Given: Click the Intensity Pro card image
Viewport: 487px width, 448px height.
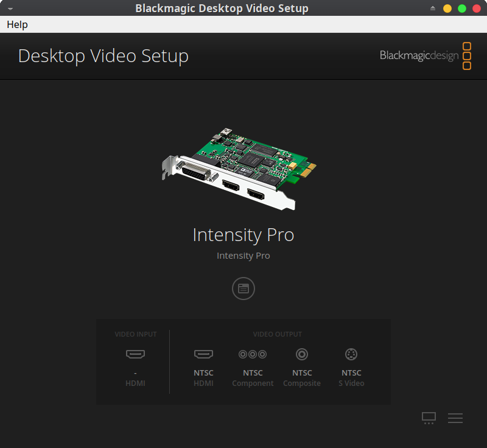Looking at the screenshot, I should click(239, 169).
